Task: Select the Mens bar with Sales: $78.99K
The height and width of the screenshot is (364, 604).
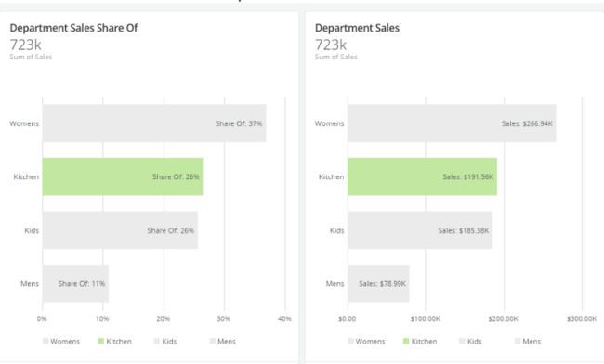Action: tap(378, 283)
